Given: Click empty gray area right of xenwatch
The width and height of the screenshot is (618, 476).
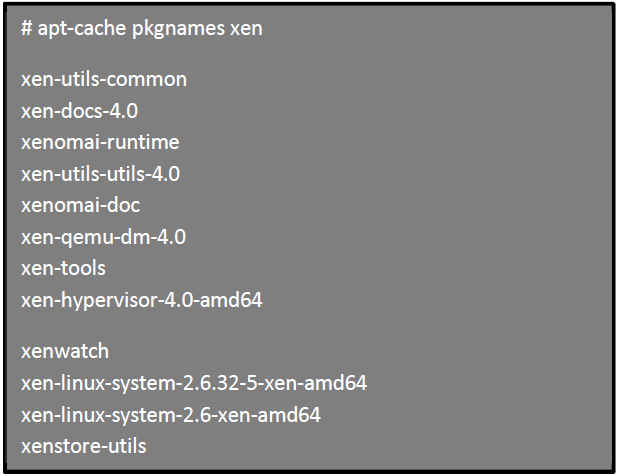Looking at the screenshot, I should pyautogui.click(x=400, y=351).
